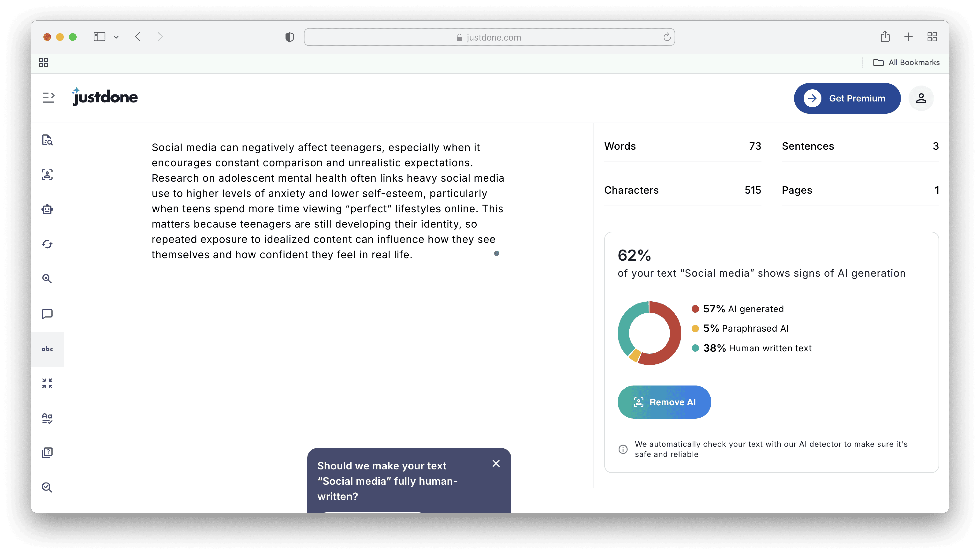Toggle the Safari sidebar panel
The height and width of the screenshot is (554, 980).
(x=99, y=37)
